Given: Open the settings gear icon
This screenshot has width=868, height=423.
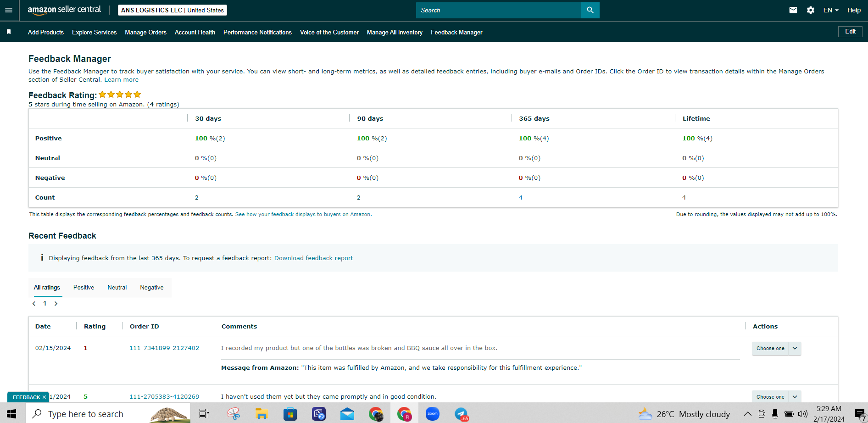Looking at the screenshot, I should point(811,10).
